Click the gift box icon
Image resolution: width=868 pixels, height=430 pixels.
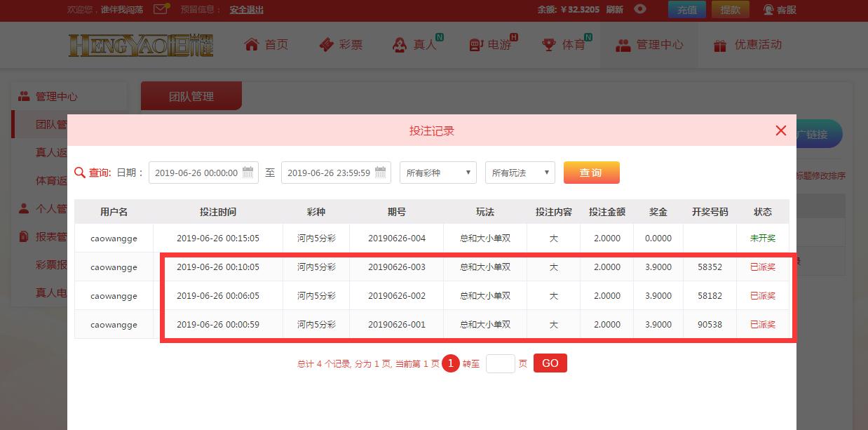pos(720,45)
